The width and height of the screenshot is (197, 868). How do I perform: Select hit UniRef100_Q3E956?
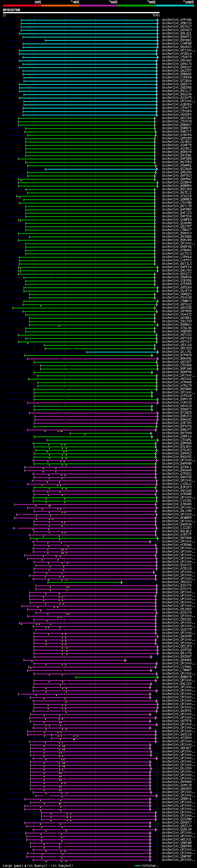pyautogui.click(x=177, y=281)
